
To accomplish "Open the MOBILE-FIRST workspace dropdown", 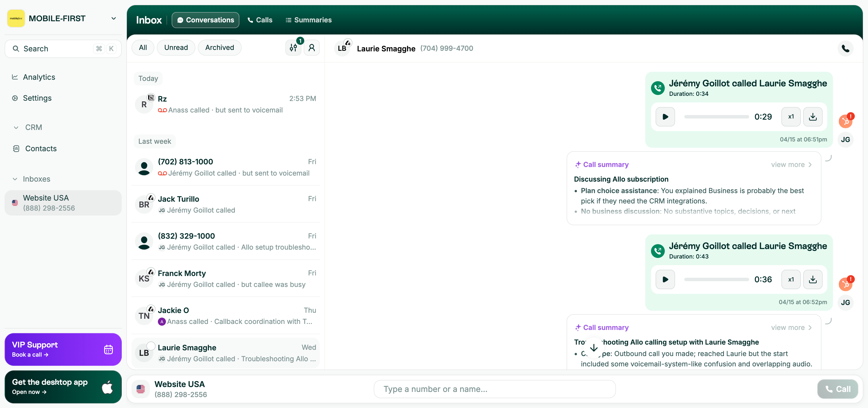I will [x=114, y=18].
